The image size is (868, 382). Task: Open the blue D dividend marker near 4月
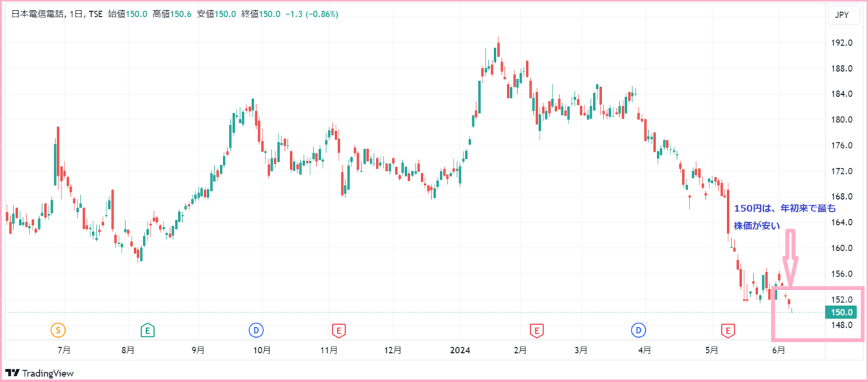pos(639,331)
